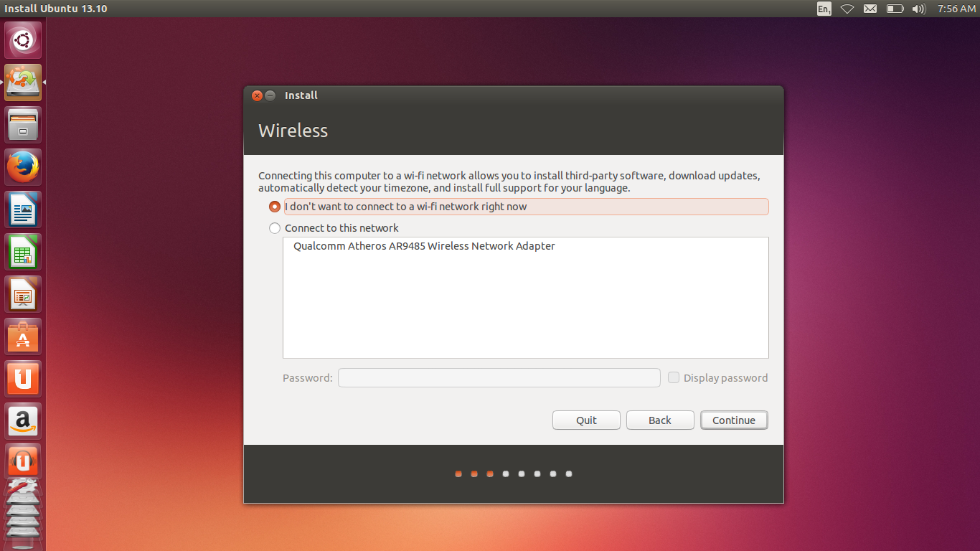Open the Files manager in the dock
This screenshot has width=980, height=551.
point(23,125)
